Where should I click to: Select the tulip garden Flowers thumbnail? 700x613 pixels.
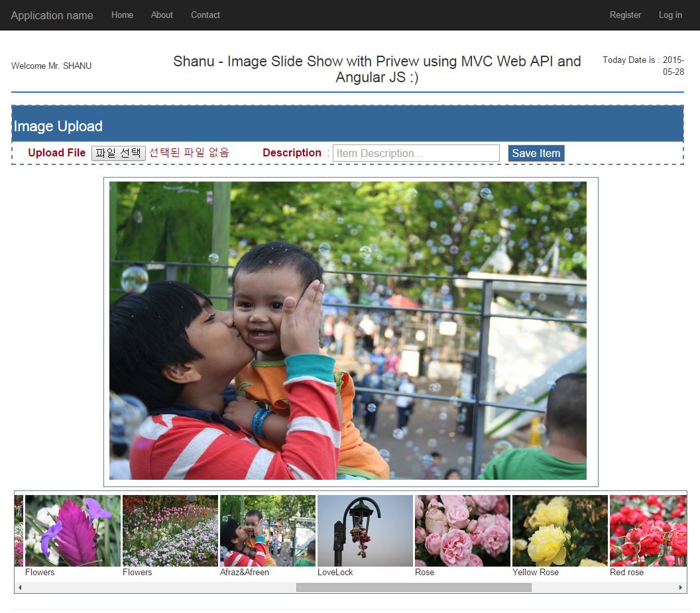tap(170, 530)
